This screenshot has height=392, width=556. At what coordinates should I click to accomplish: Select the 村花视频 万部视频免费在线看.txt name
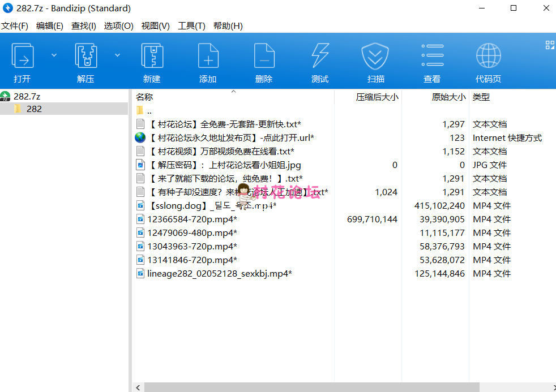point(221,151)
